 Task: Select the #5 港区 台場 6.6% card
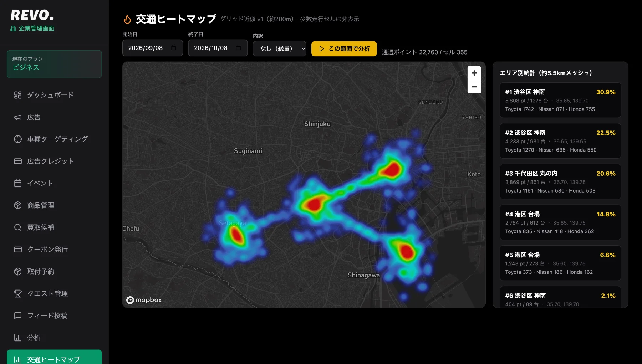[560, 263]
